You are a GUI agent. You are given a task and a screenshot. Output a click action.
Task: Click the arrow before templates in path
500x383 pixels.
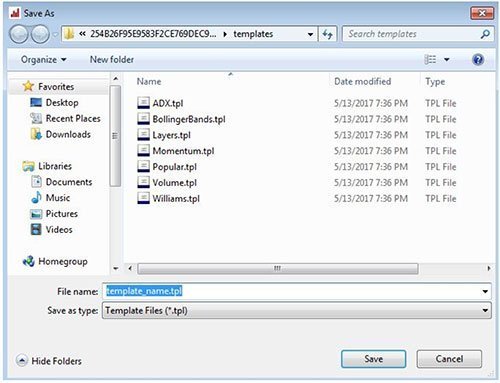pos(225,34)
